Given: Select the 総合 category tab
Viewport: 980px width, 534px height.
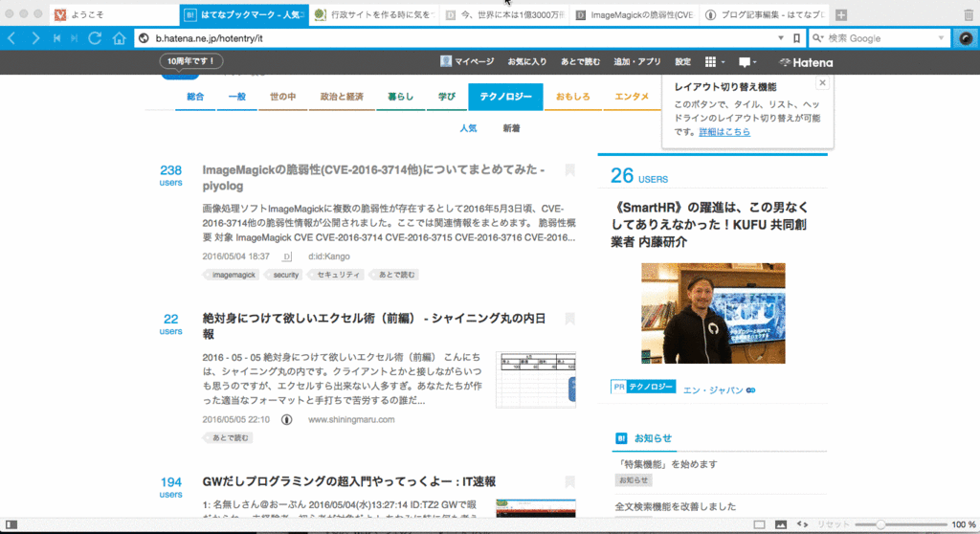Looking at the screenshot, I should click(x=195, y=97).
